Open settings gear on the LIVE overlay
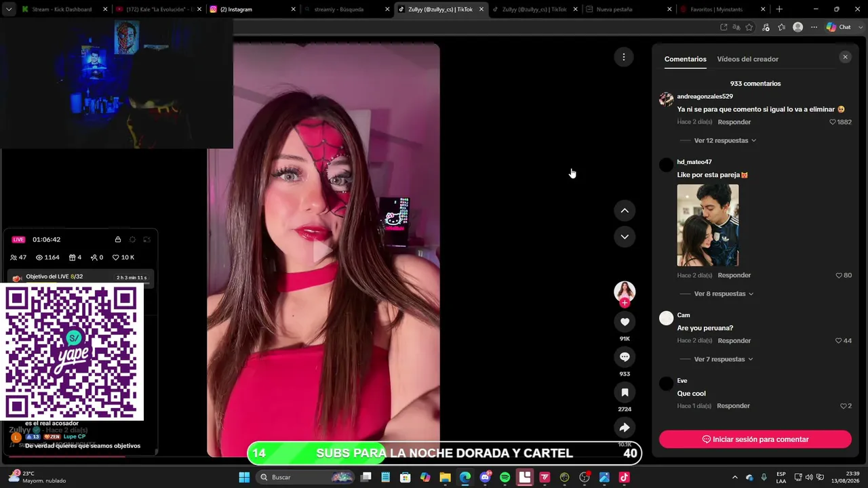Image resolution: width=868 pixels, height=488 pixels. click(x=132, y=239)
